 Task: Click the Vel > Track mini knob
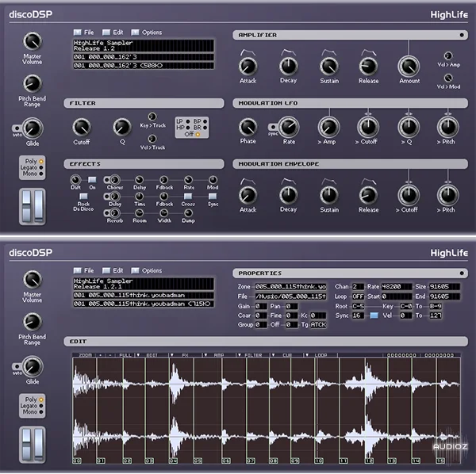pyautogui.click(x=152, y=139)
